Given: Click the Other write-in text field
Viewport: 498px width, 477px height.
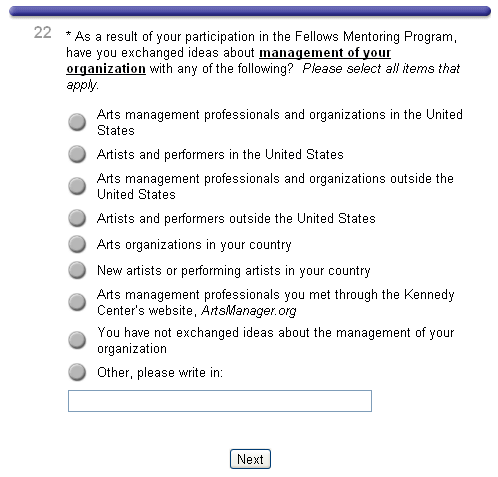Looking at the screenshot, I should click(220, 401).
